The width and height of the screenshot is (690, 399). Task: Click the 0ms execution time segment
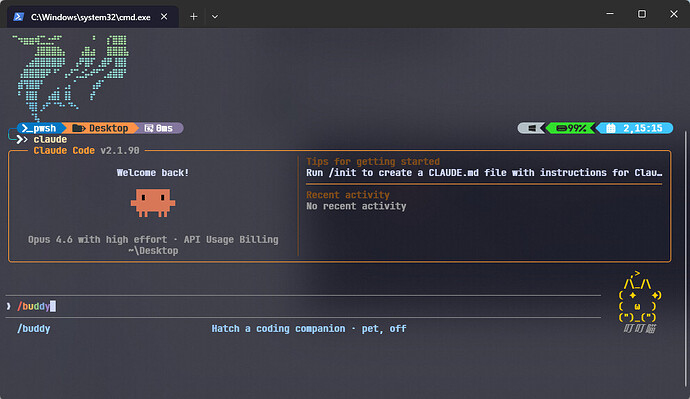[x=159, y=128]
